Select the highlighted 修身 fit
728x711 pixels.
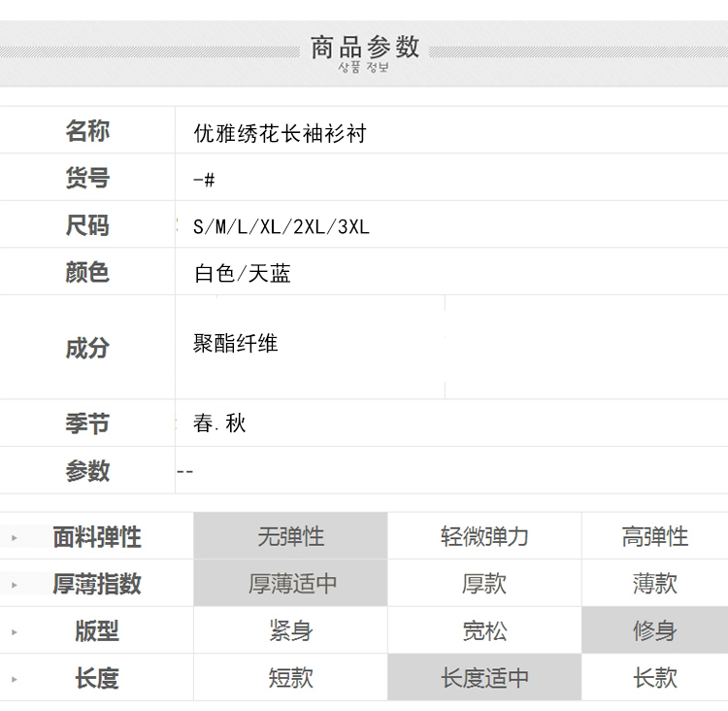(x=654, y=630)
